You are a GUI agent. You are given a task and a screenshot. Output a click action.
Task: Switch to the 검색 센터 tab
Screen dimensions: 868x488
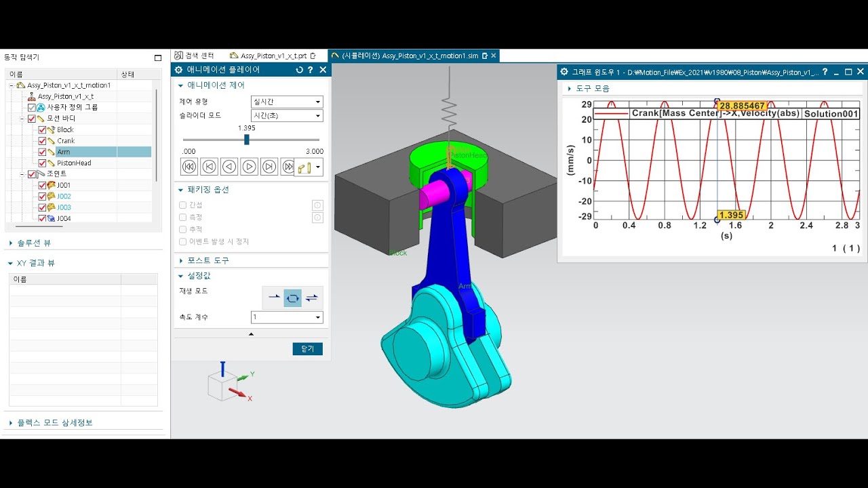pos(195,56)
